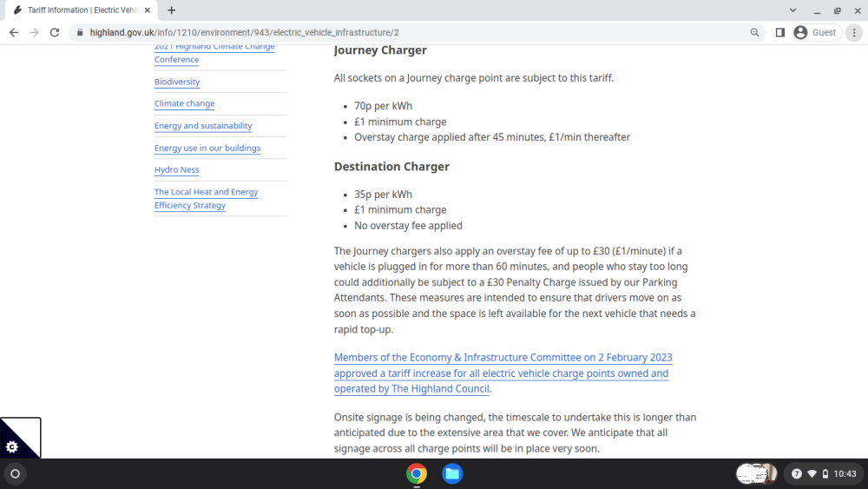Open the zoom magnifier icon in address bar
This screenshot has height=489, width=868.
click(x=754, y=33)
